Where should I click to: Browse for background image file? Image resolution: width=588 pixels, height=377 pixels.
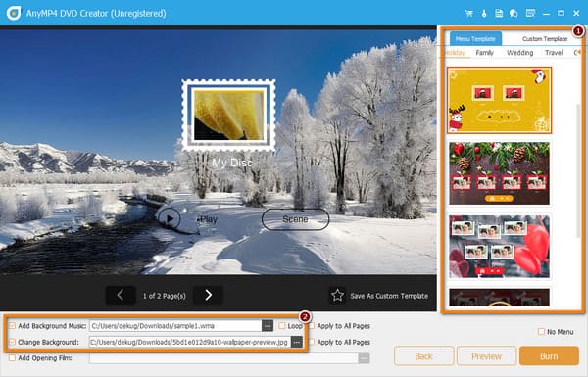pyautogui.click(x=297, y=342)
